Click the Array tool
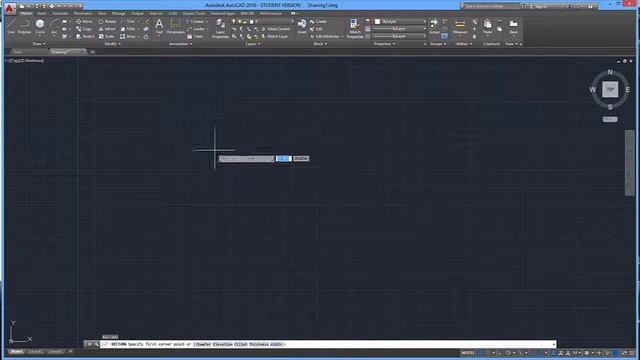Viewport: 640px width, 360px height. (128, 36)
